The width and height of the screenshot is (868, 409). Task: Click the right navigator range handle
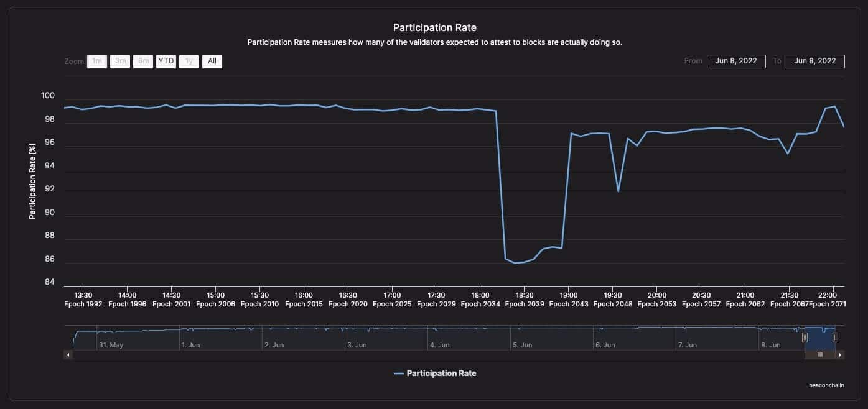pyautogui.click(x=835, y=338)
